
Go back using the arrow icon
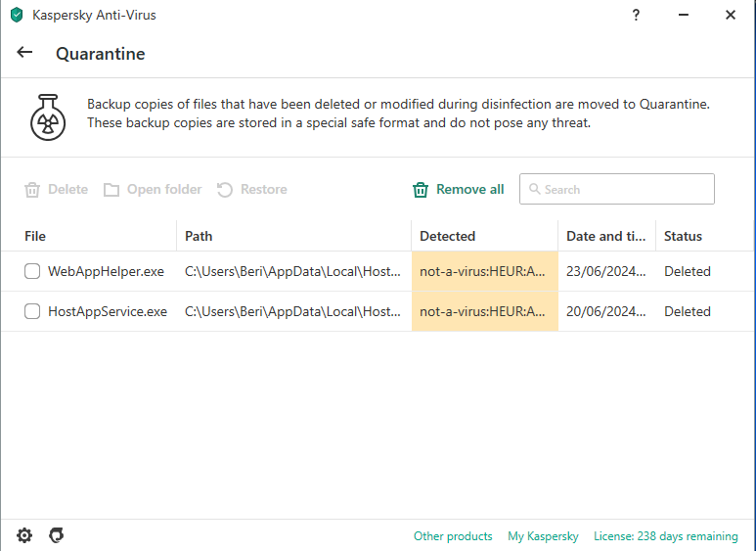(x=24, y=53)
